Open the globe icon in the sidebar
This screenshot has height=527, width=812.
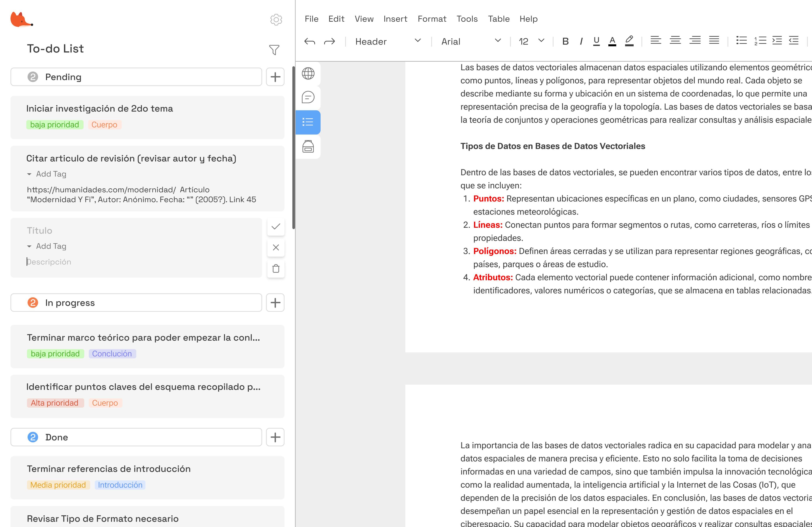308,73
